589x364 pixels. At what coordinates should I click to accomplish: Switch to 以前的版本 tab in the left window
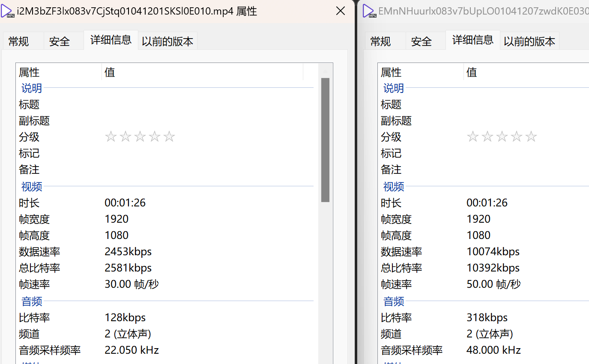[x=167, y=41]
